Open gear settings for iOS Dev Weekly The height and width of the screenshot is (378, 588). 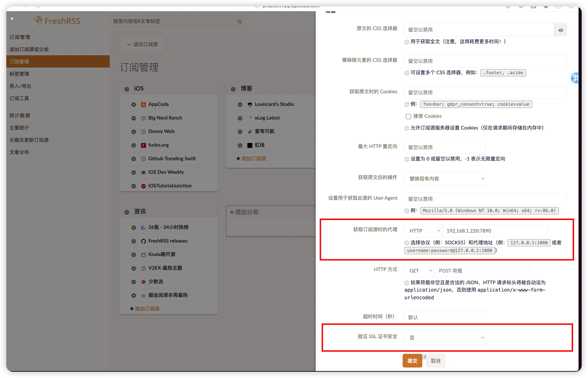click(134, 172)
